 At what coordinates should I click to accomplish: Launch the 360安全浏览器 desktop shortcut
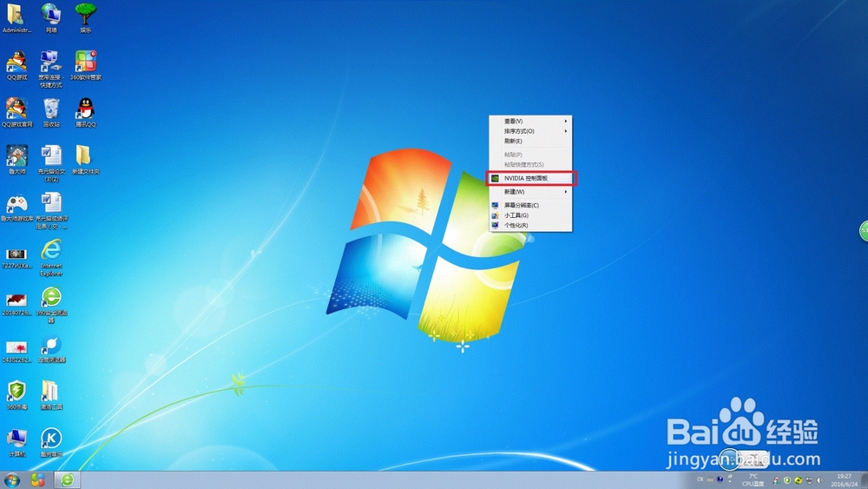click(51, 305)
